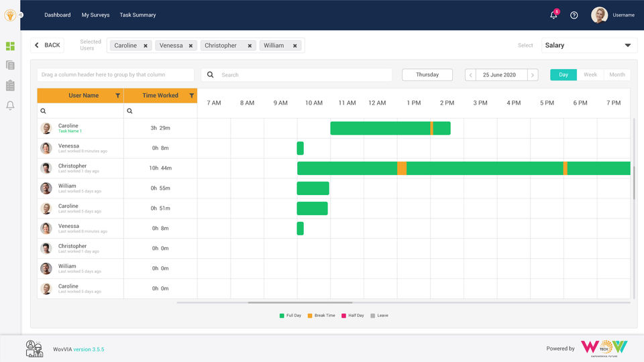644x362 pixels.
Task: Click the Full Day green legend swatch
Action: (x=282, y=316)
